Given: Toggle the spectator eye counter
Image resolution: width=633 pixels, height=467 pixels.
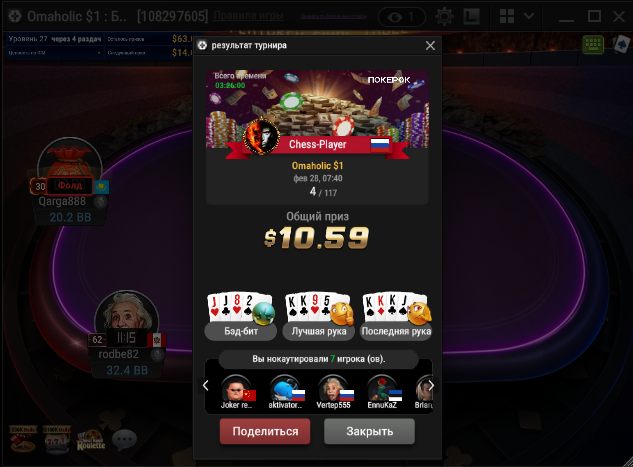Looking at the screenshot, I should 402,17.
